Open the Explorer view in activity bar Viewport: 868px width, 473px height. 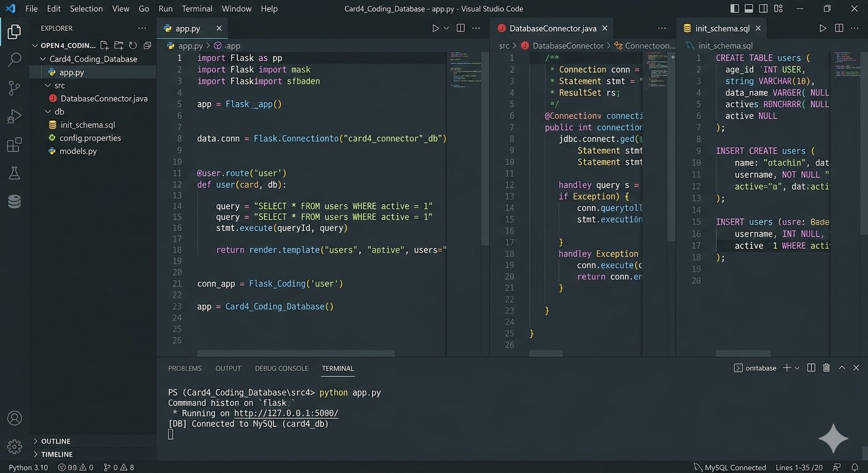pos(14,32)
